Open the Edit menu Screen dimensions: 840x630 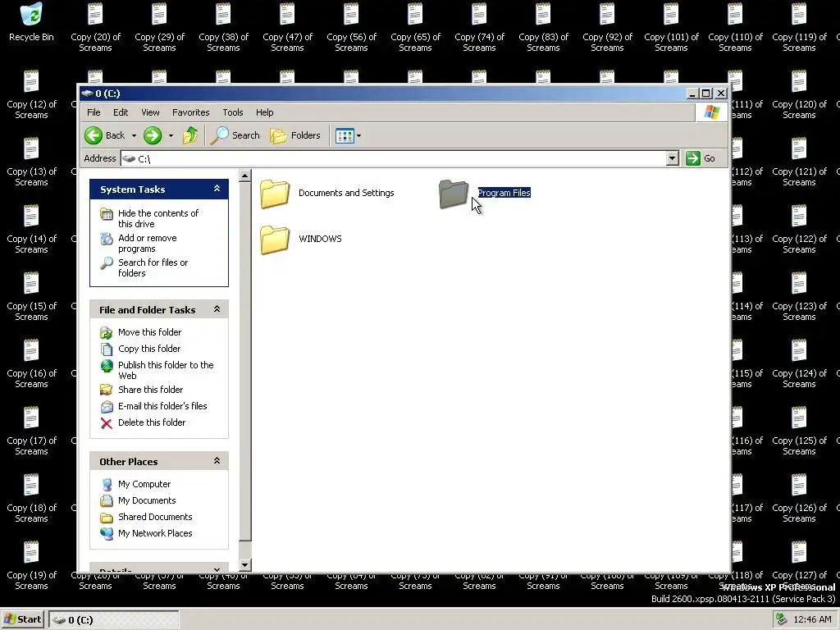point(121,112)
